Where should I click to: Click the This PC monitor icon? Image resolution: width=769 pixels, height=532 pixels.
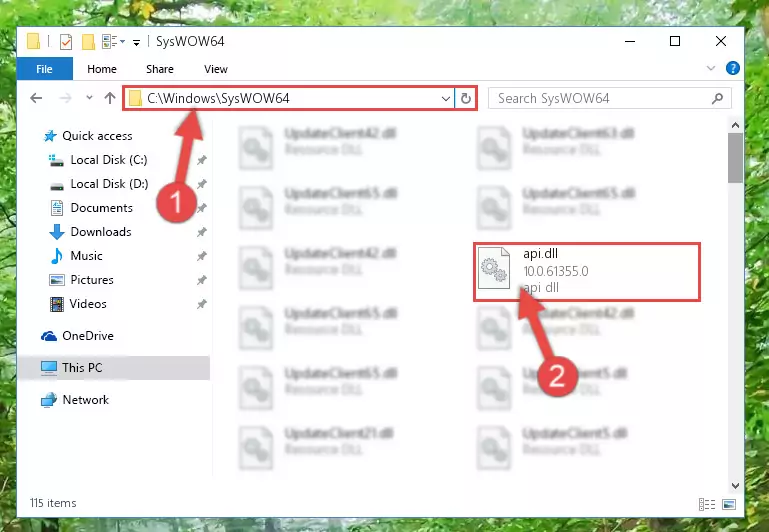coord(49,368)
